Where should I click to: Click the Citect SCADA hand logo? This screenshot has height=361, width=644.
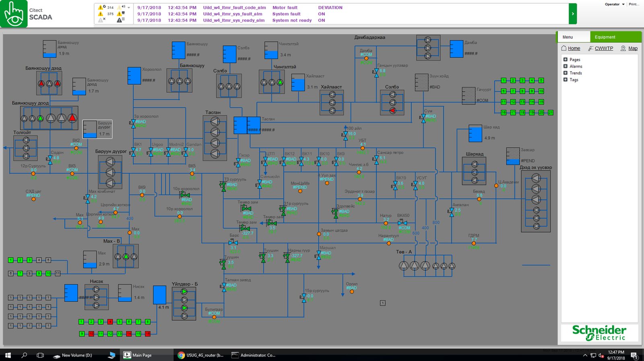click(x=14, y=14)
